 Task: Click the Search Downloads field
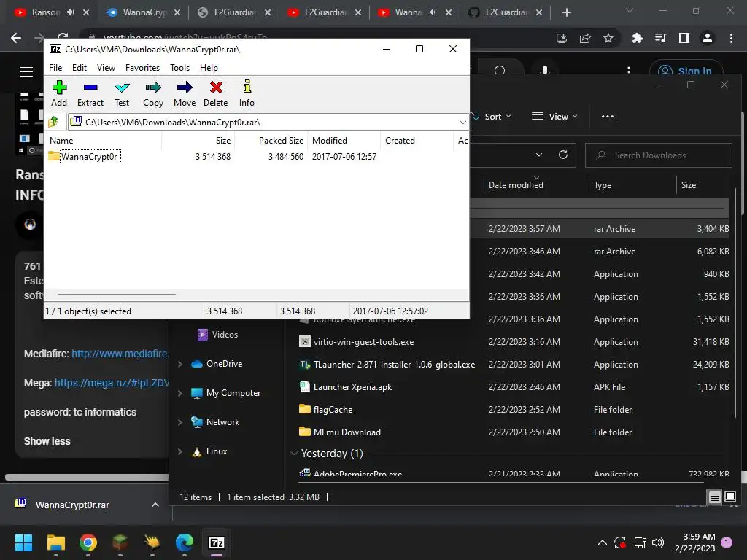pyautogui.click(x=659, y=155)
